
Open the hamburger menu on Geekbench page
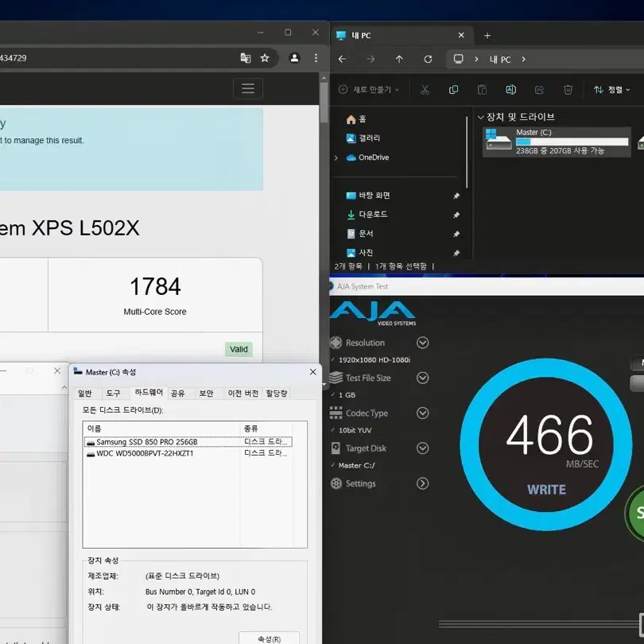click(x=247, y=88)
